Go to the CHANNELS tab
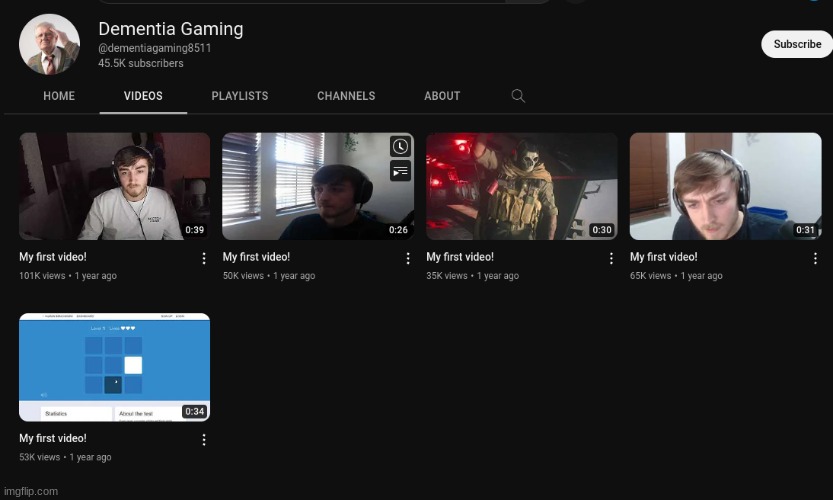 346,96
